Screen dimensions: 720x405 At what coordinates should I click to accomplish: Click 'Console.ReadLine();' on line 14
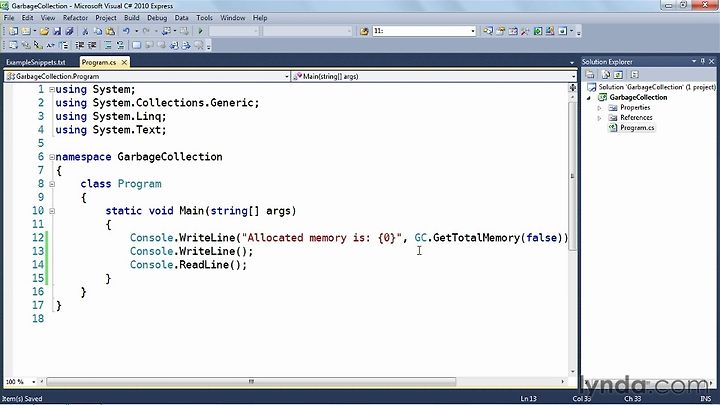[x=188, y=265]
